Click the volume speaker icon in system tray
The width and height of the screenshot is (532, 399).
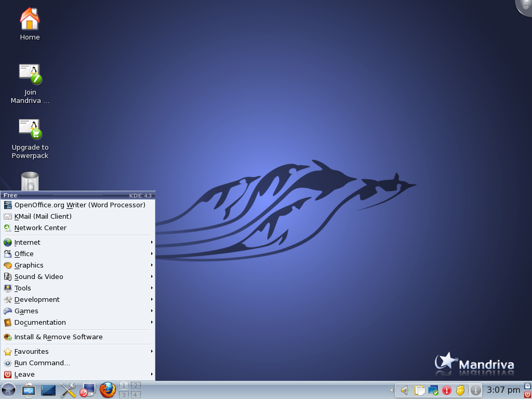(404, 390)
